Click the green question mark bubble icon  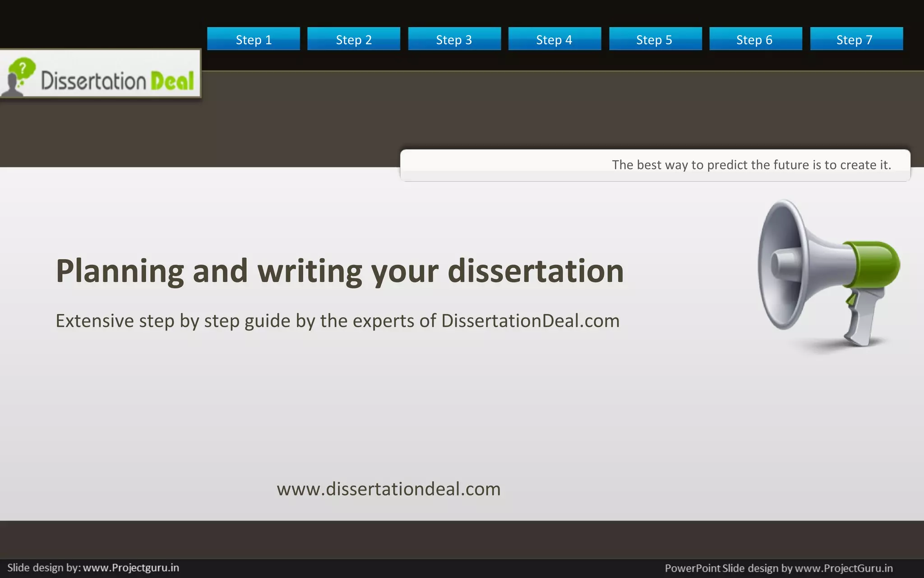coord(22,69)
